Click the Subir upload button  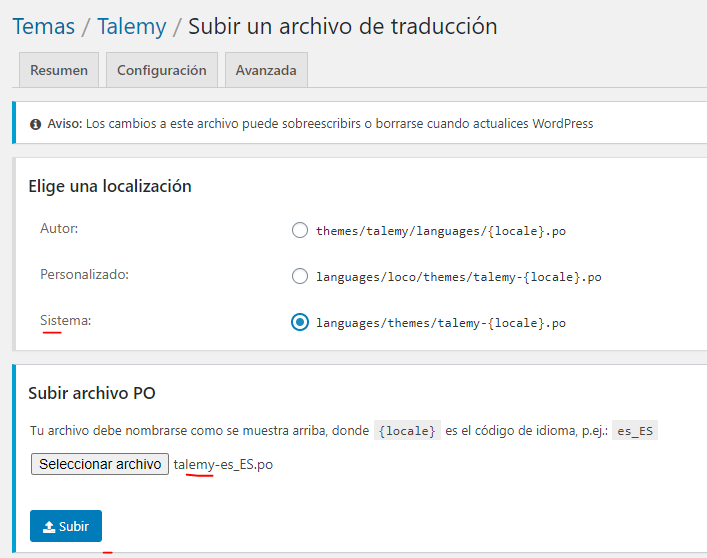tap(66, 526)
